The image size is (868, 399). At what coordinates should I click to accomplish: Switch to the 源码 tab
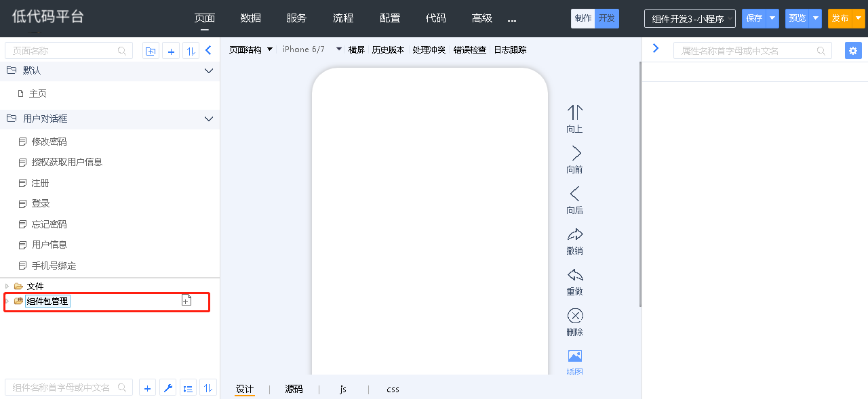tap(294, 389)
